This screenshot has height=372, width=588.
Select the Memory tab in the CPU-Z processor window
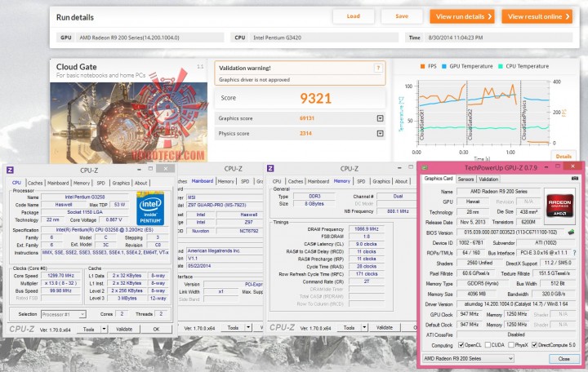click(82, 183)
